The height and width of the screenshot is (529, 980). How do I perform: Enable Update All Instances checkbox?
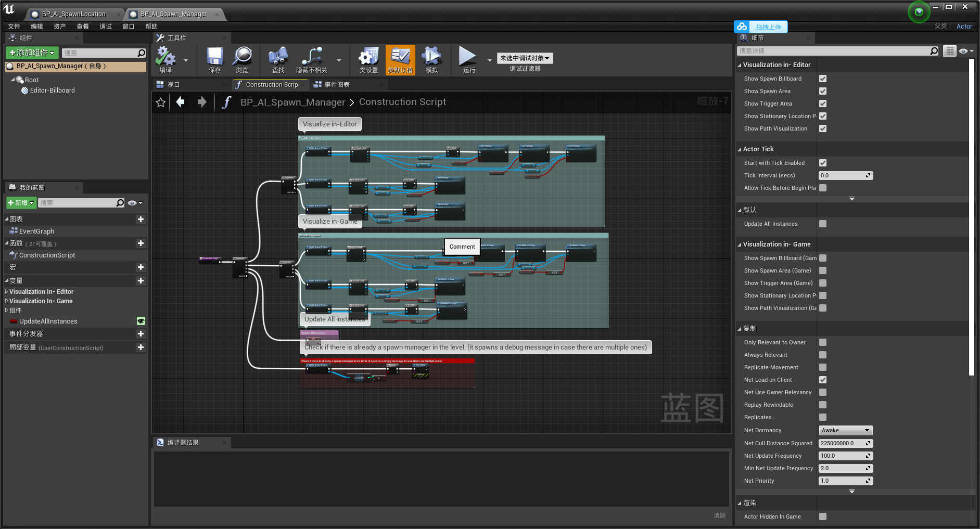[x=823, y=224]
